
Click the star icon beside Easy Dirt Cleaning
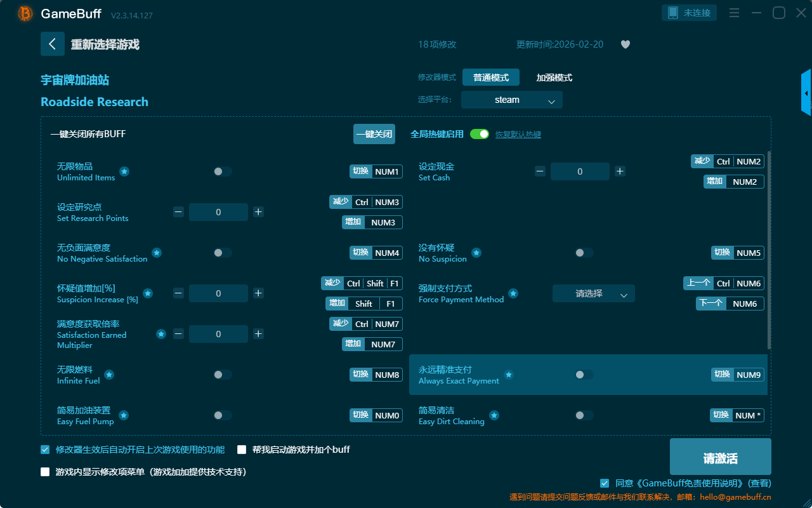[494, 415]
